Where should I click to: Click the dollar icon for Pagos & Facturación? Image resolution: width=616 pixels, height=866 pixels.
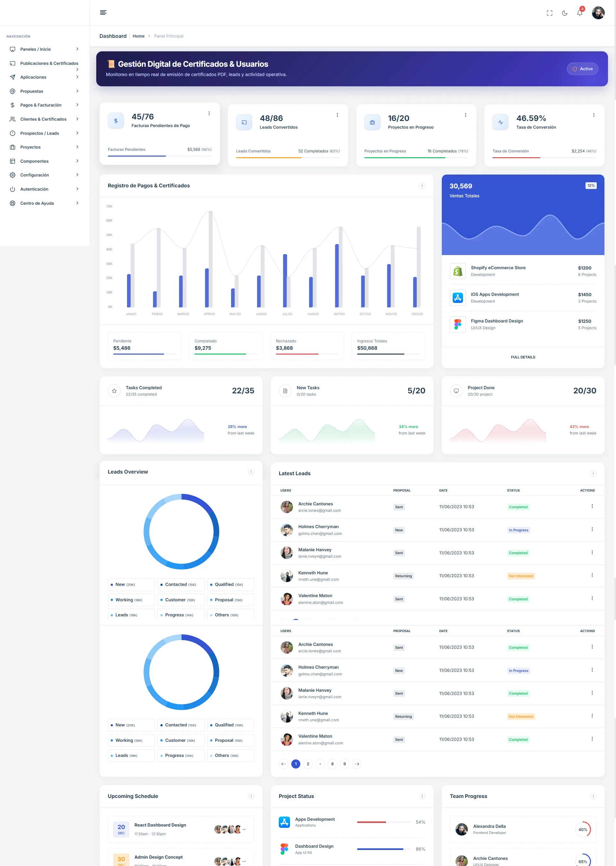click(13, 105)
